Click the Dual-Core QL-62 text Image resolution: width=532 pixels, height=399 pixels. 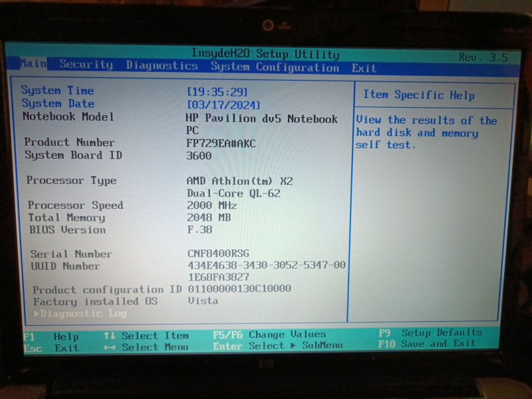click(x=234, y=194)
